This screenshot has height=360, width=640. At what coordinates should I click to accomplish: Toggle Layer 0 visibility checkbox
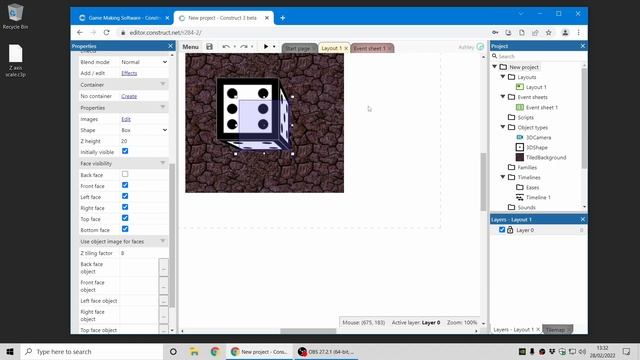point(502,230)
